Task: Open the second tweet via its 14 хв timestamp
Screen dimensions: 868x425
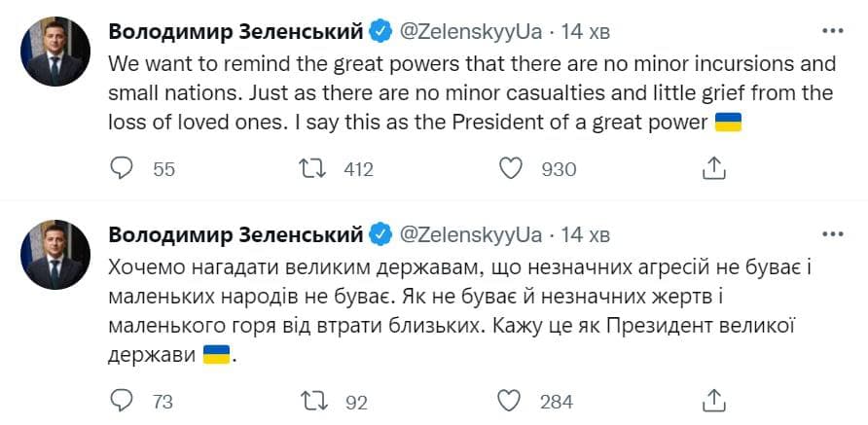Action: click(x=587, y=234)
